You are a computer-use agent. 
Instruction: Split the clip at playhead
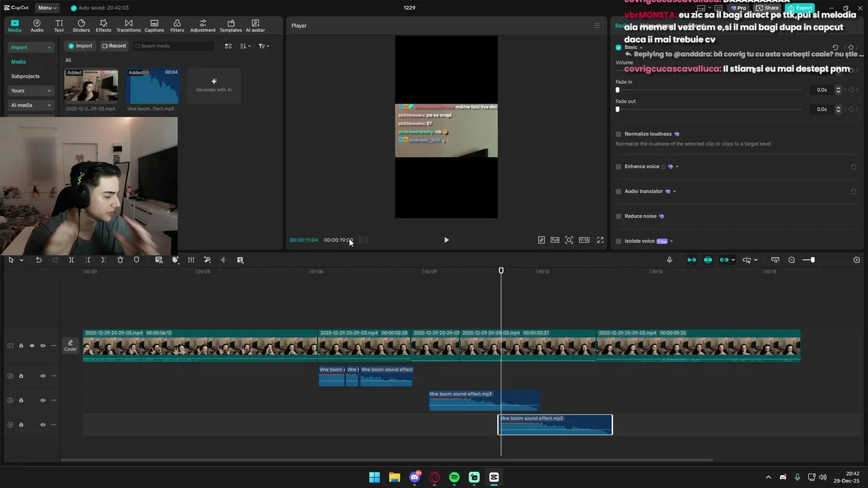(x=71, y=260)
